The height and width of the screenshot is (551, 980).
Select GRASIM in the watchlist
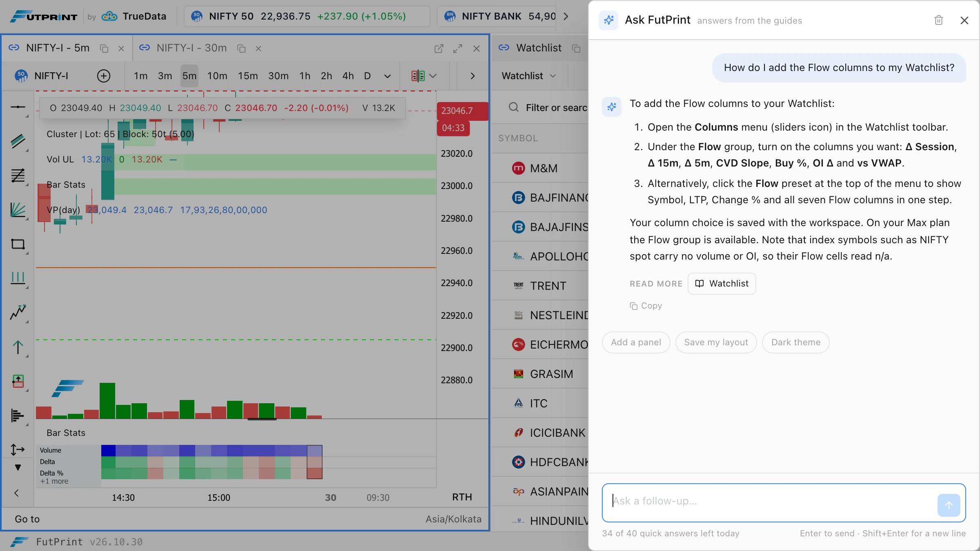[x=540, y=374]
